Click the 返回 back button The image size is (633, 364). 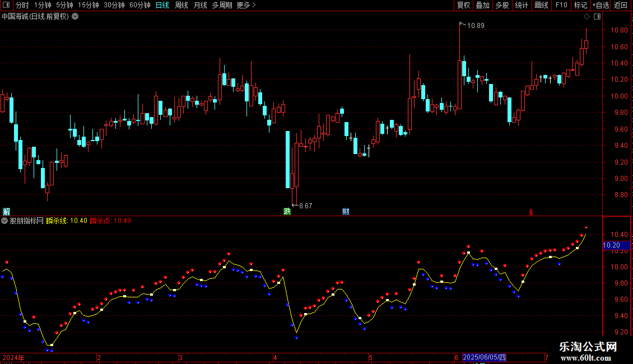point(621,5)
